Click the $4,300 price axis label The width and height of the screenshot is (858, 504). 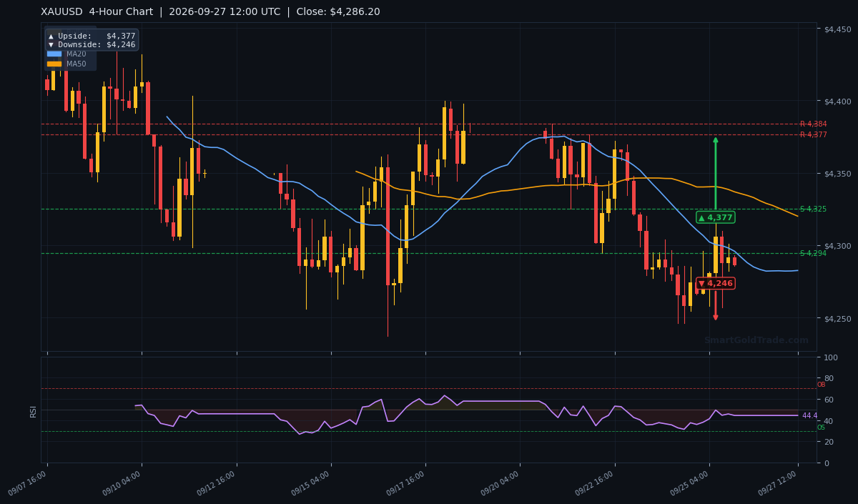pos(837,246)
